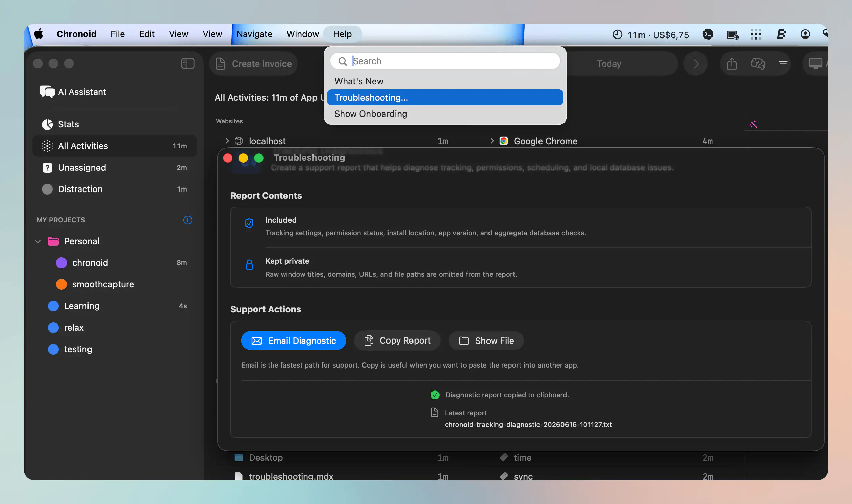Click the Unassigned question mark icon
Viewport: 852px width, 504px height.
[47, 168]
